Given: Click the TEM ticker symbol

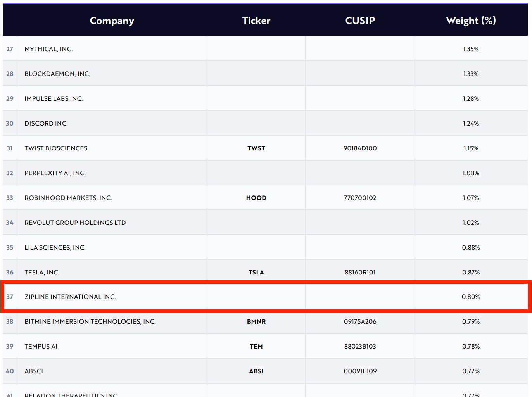Looking at the screenshot, I should coord(256,346).
